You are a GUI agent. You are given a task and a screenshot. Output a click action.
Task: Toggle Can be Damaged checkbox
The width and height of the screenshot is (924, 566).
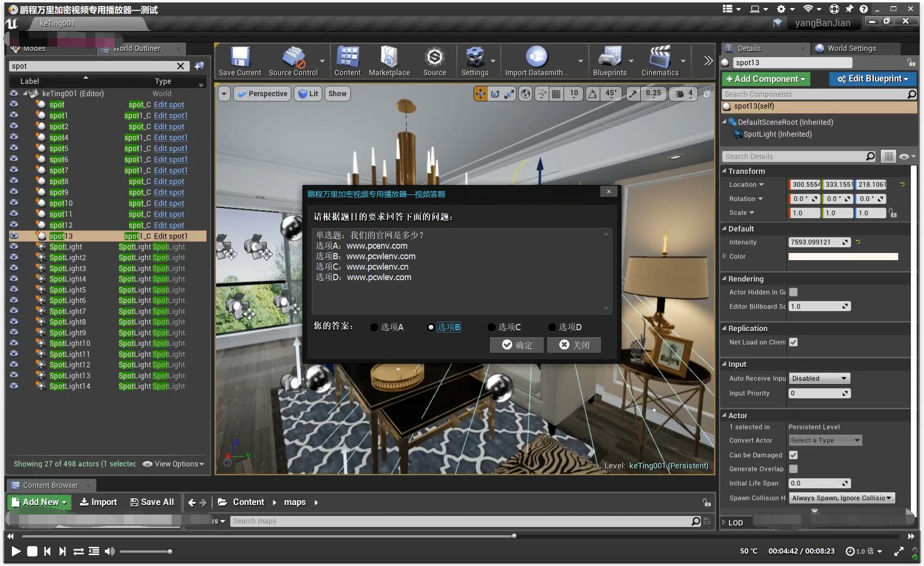pos(793,455)
